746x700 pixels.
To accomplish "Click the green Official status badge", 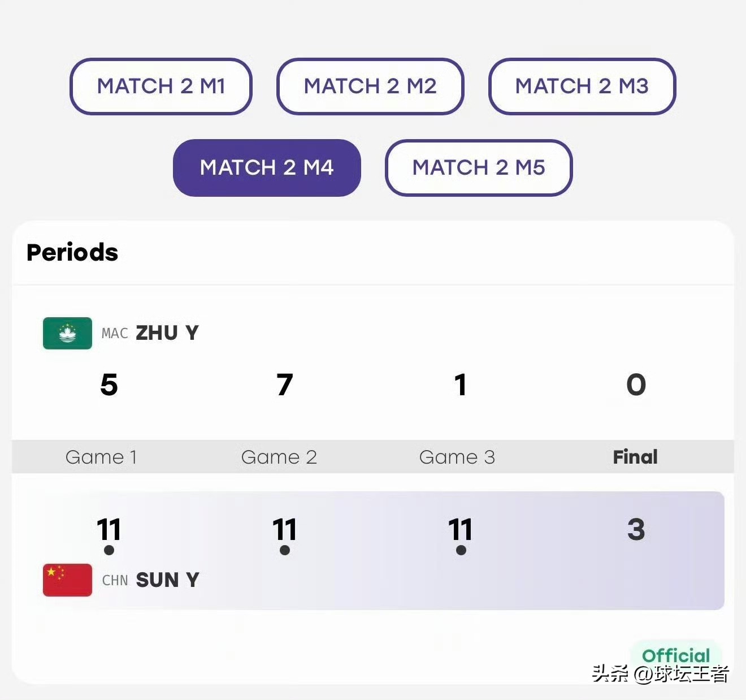I will [676, 655].
